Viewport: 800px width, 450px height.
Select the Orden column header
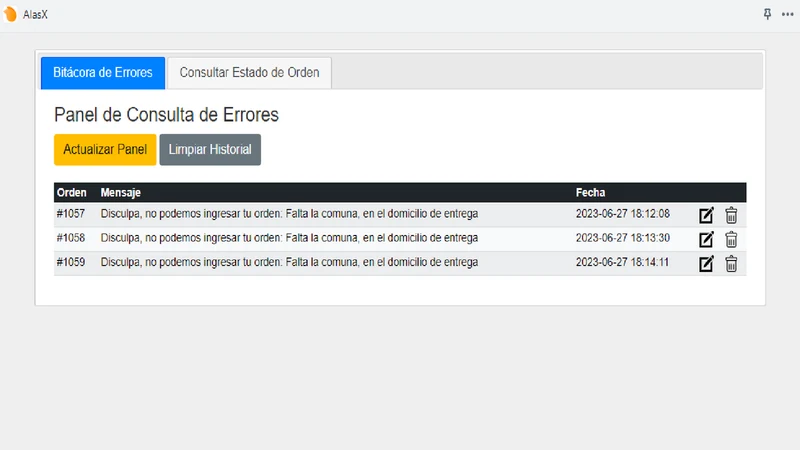click(71, 193)
